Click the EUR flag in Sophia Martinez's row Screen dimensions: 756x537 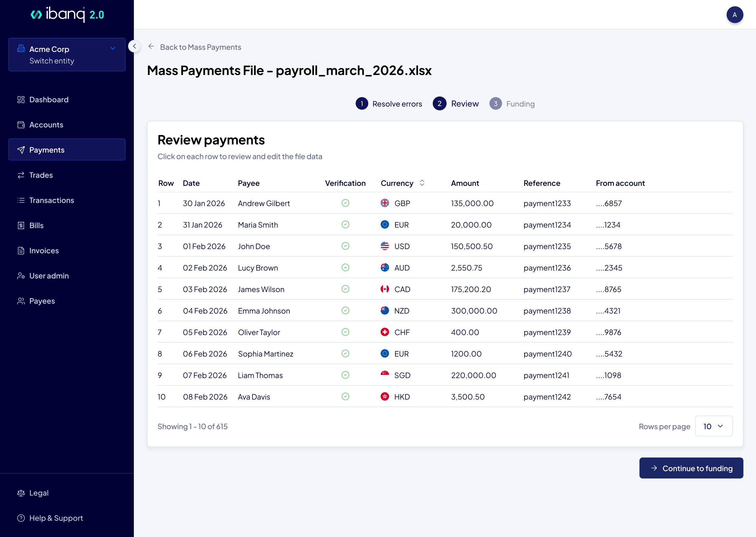(384, 353)
